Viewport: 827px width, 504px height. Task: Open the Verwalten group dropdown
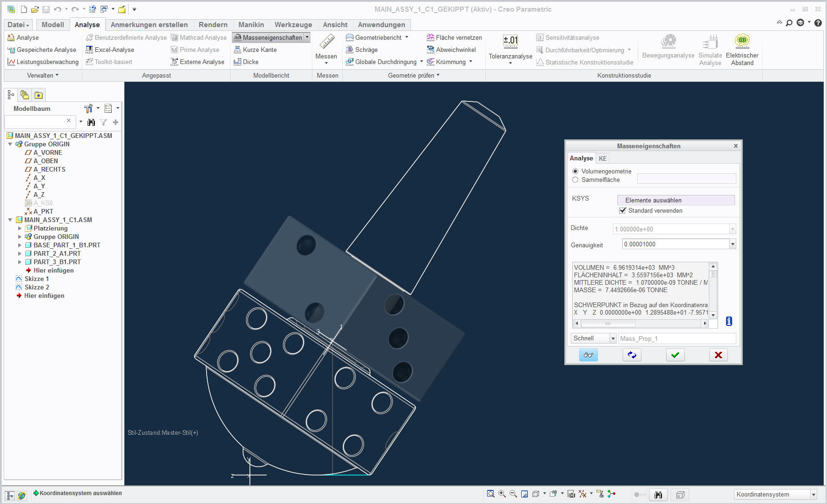[x=43, y=75]
